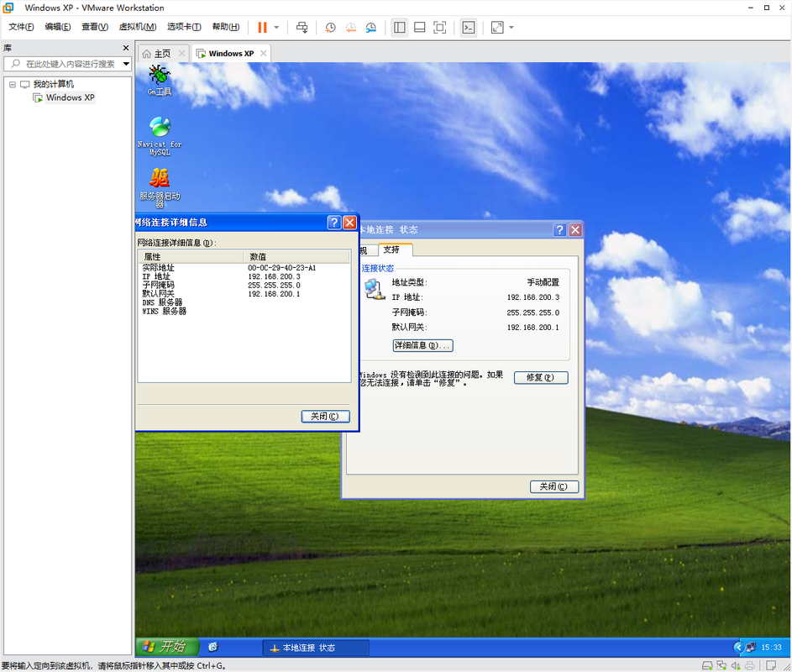Select the WINS 服务器 row
Screen dimensions: 792x672
click(244, 312)
